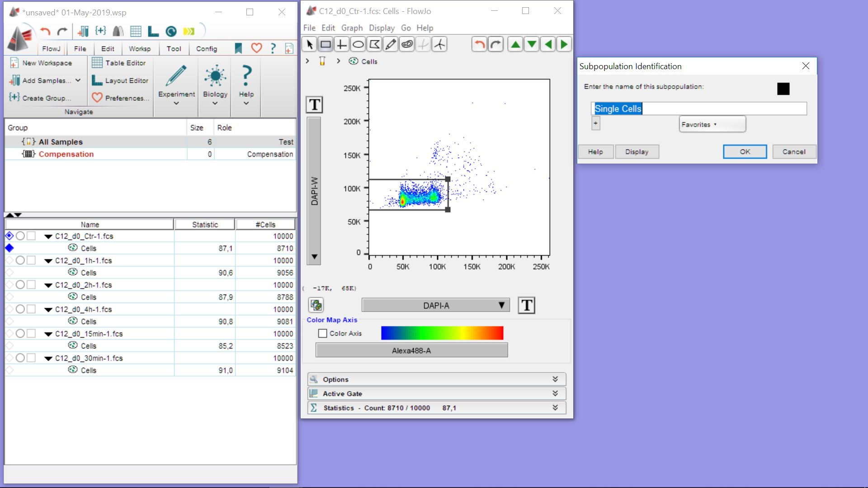Select the polygon gate tool
This screenshot has height=488, width=868.
[374, 44]
